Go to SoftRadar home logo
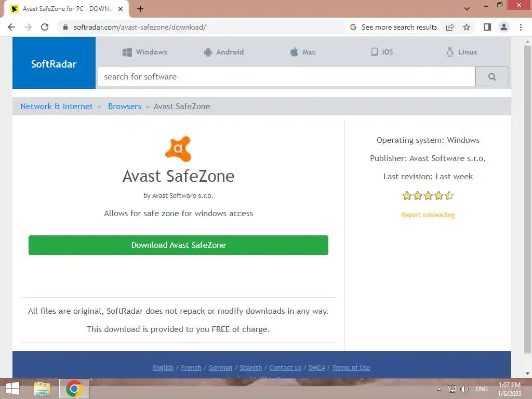The height and width of the screenshot is (399, 532). coord(54,63)
